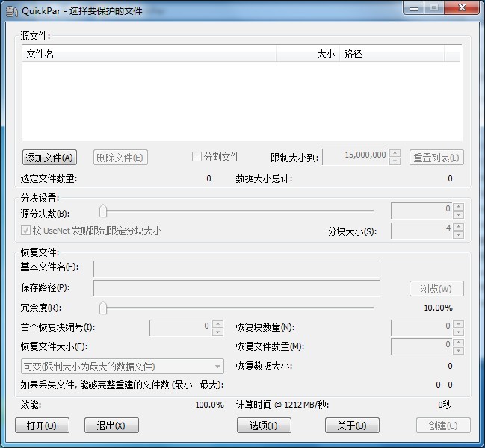Click the 保存路径 input field
The height and width of the screenshot is (448, 485).
click(236, 288)
